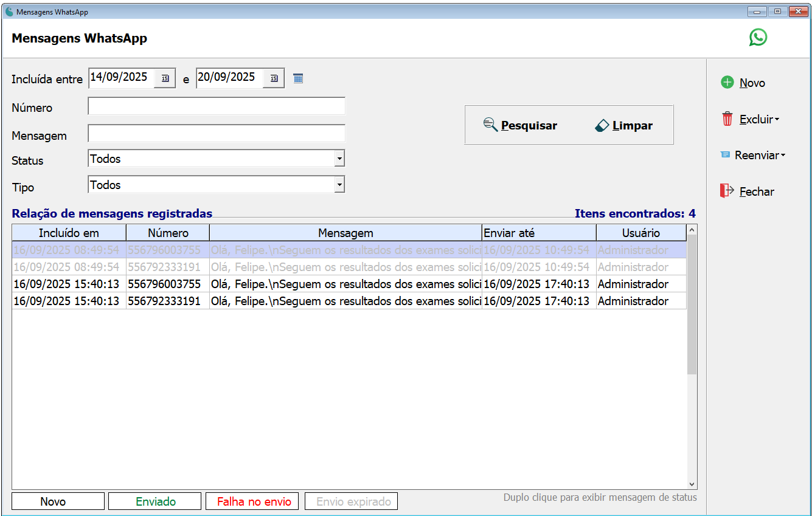This screenshot has height=516, width=812.
Task: Click the grid vertical scrollbar thumb
Action: (x=692, y=304)
